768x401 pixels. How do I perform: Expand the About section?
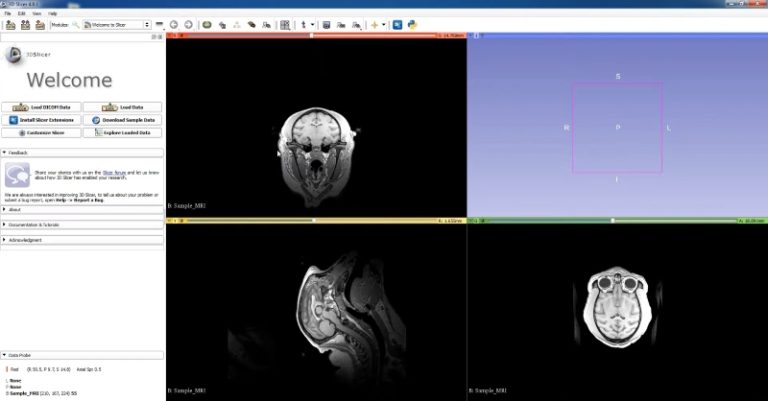(x=82, y=210)
